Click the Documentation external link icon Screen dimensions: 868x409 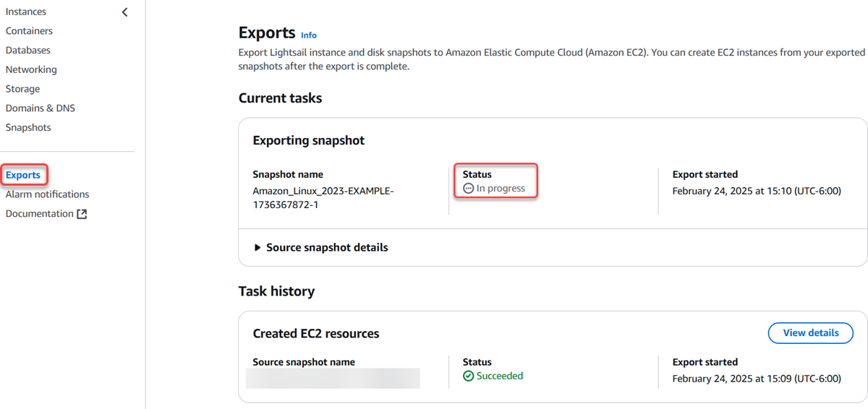click(x=82, y=214)
